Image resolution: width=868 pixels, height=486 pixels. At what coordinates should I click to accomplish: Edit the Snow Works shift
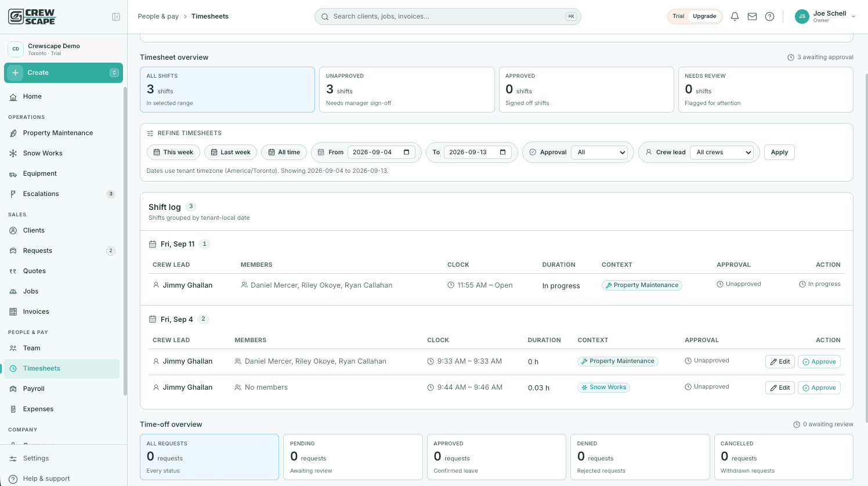click(780, 387)
